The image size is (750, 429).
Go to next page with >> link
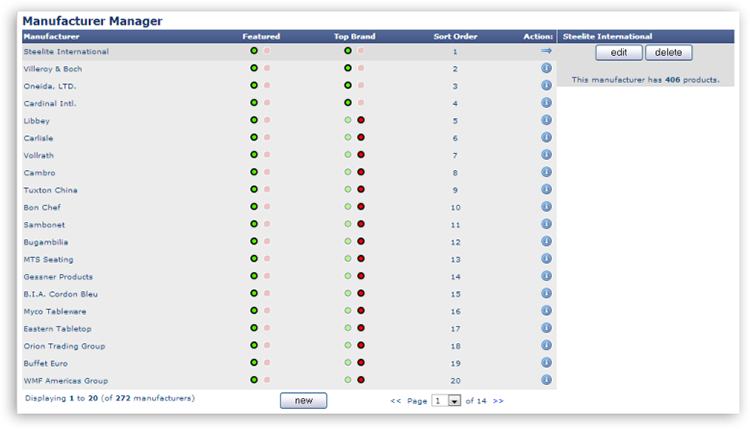(x=498, y=401)
